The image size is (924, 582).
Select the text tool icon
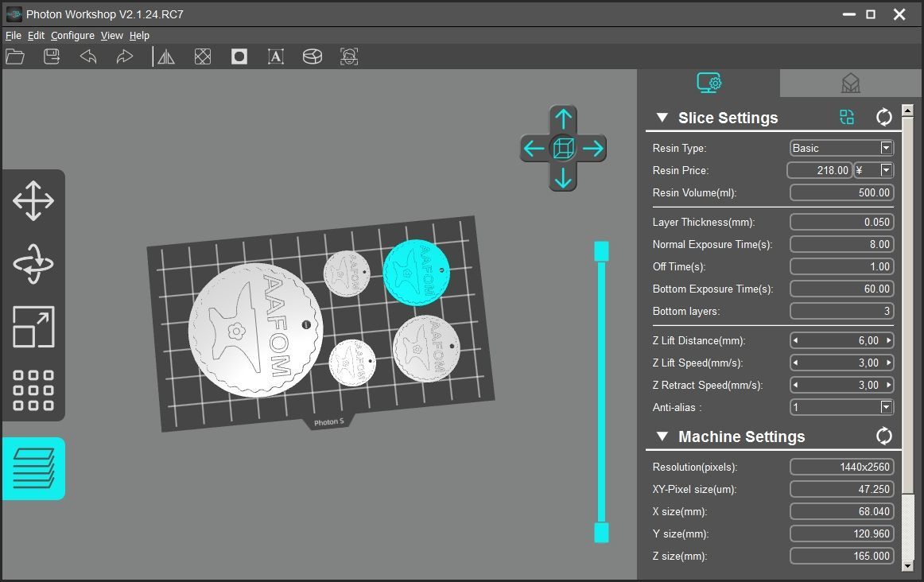[x=276, y=56]
